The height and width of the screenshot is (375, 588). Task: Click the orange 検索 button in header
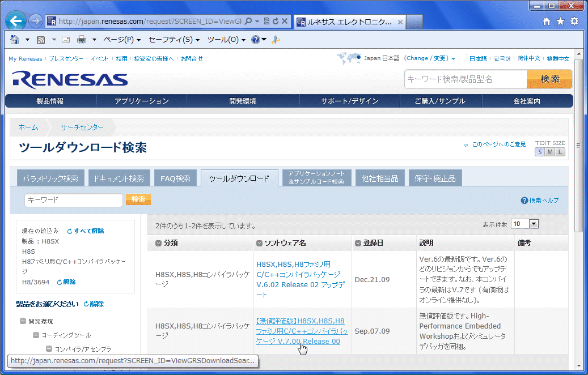(549, 79)
